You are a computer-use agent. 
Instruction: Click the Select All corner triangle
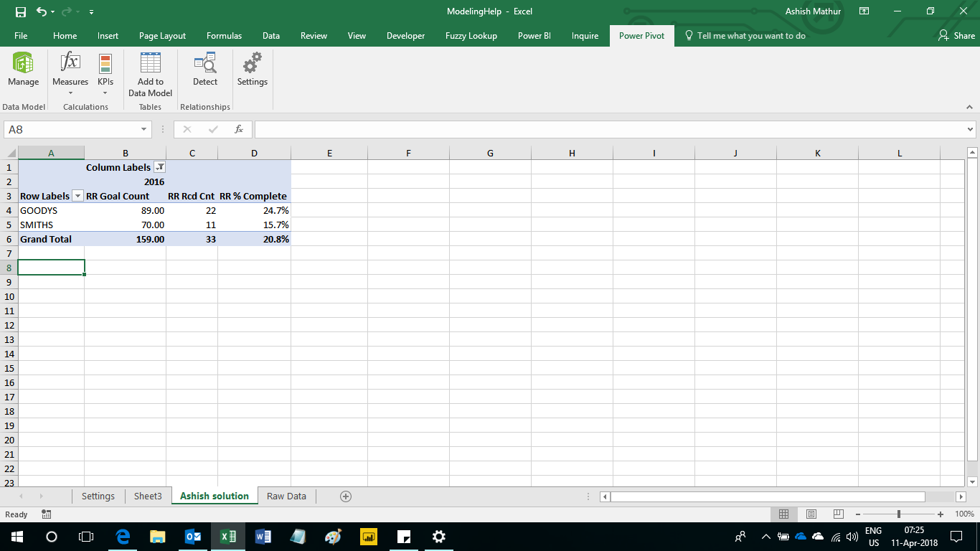click(x=11, y=153)
